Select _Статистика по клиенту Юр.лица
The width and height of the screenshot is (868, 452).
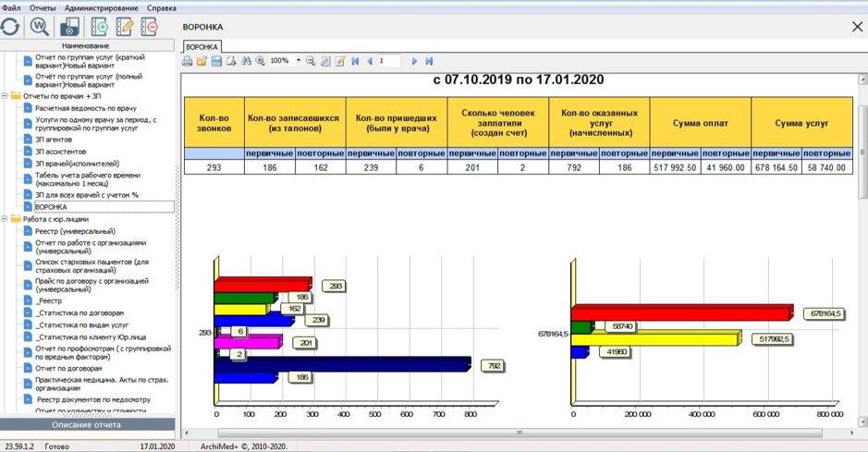pyautogui.click(x=91, y=337)
